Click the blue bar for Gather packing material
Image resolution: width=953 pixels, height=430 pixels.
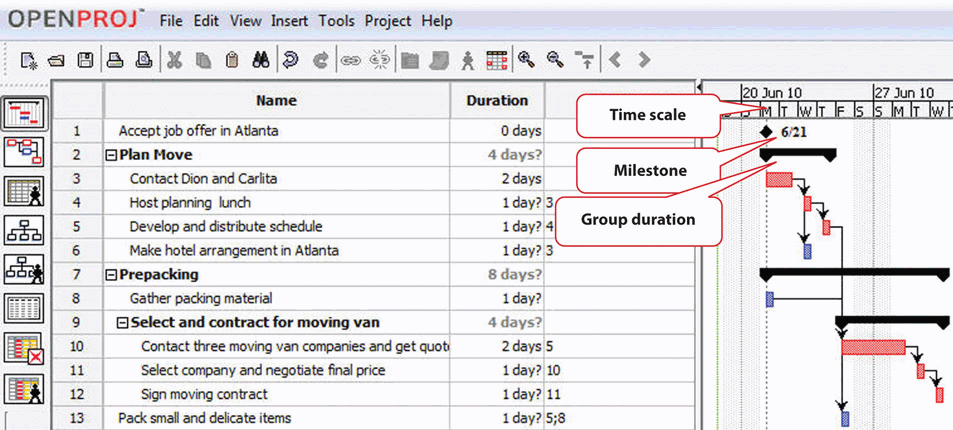point(769,299)
